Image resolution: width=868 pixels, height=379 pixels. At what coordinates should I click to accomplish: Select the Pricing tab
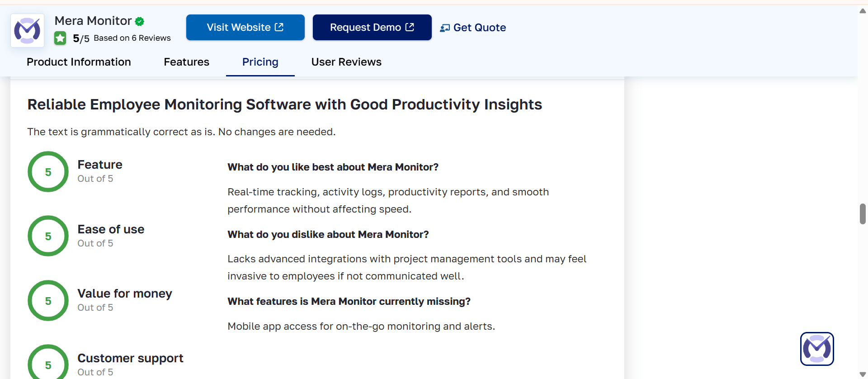(x=260, y=62)
